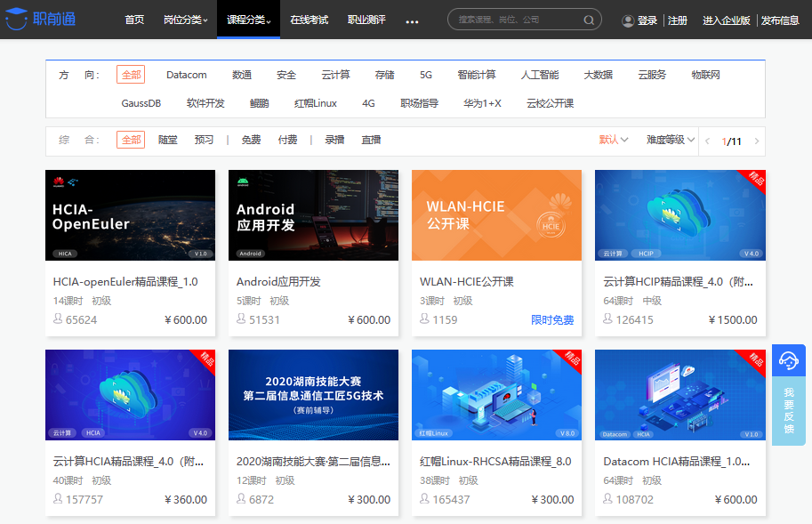Show only 直播 courses
Image resolution: width=812 pixels, height=524 pixels.
pyautogui.click(x=371, y=140)
